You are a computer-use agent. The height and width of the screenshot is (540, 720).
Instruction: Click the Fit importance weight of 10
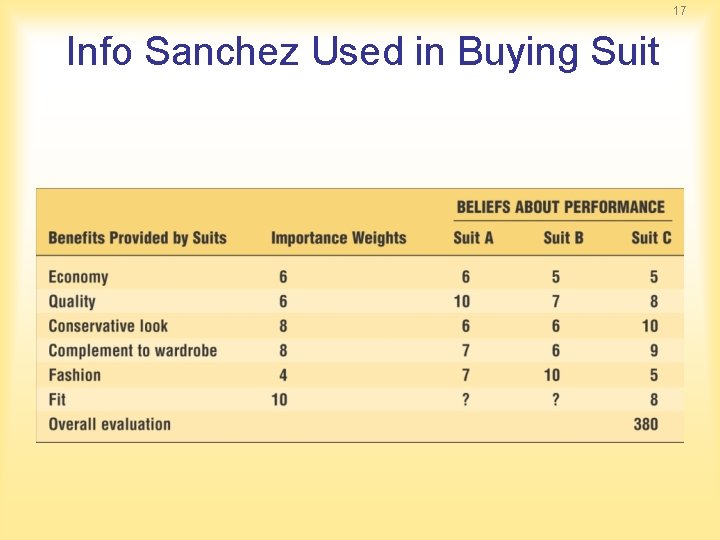(280, 399)
